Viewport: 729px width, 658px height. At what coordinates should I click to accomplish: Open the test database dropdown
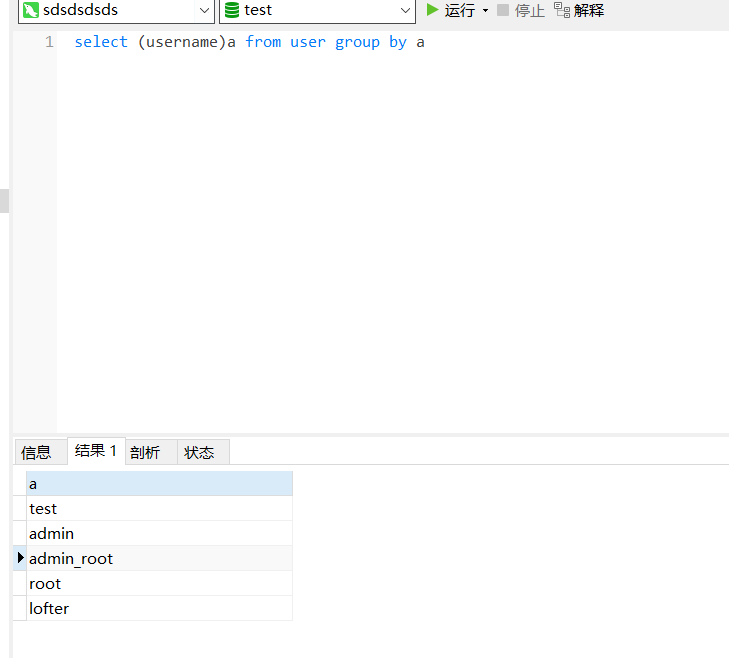tap(405, 10)
